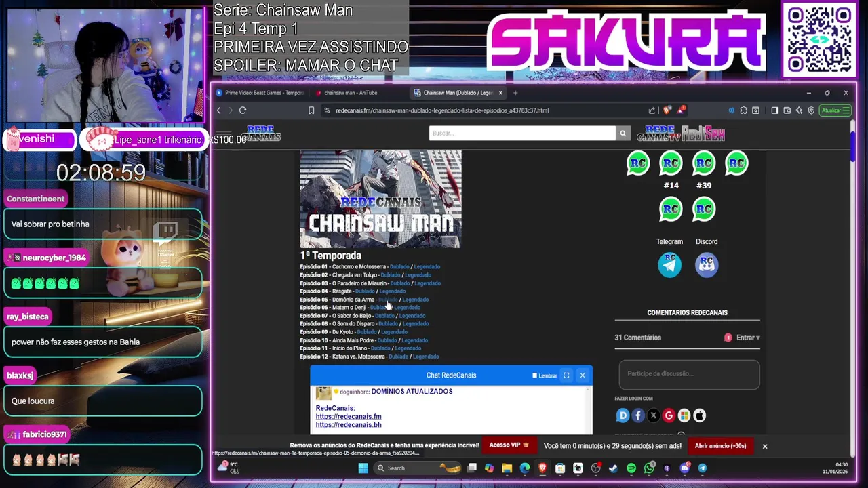Log in with the Facebook icon
This screenshot has height=488, width=868.
coord(638,415)
